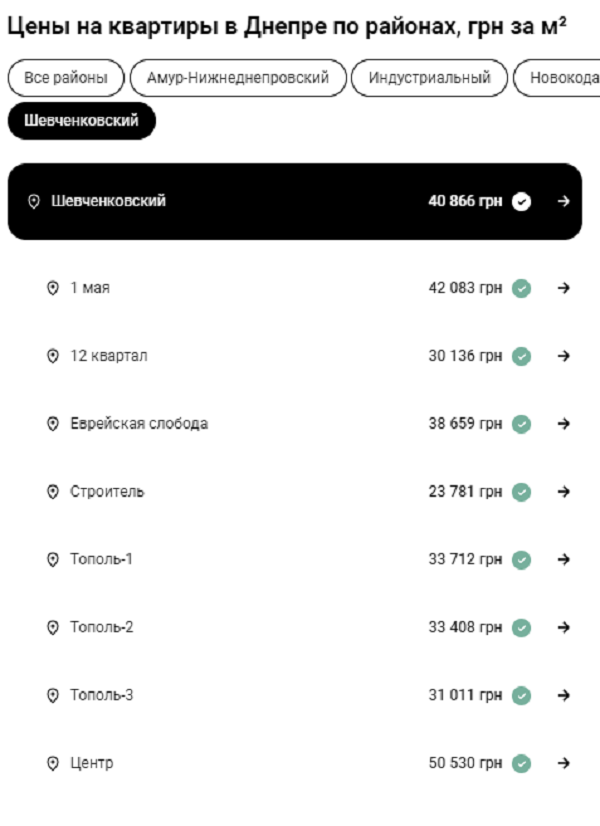600x826 pixels.
Task: Click the location pin beside Еврейская слобода
Action: coord(53,424)
